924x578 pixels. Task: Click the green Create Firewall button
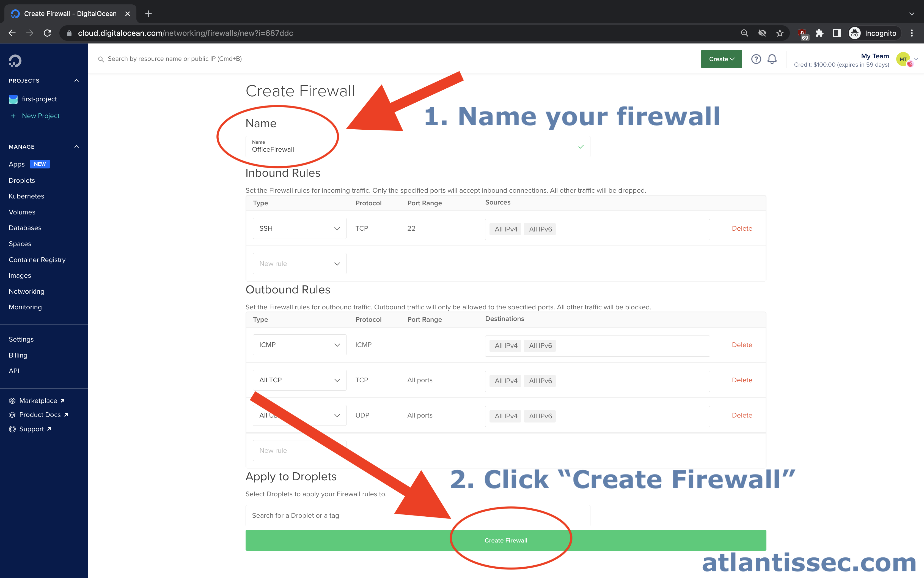click(x=505, y=540)
